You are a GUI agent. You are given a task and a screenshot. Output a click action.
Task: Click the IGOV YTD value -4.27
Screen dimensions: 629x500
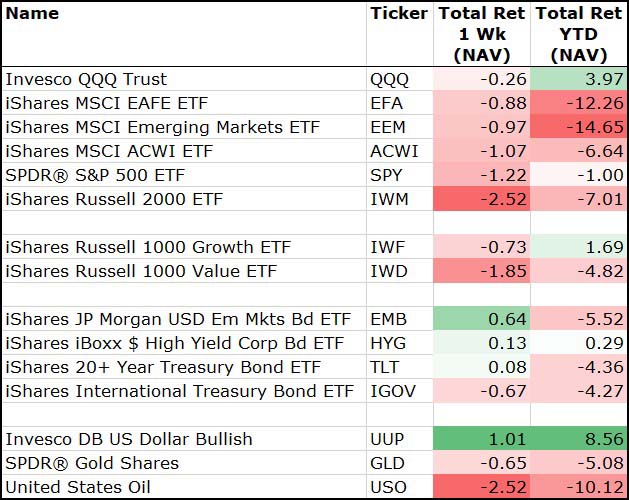(578, 391)
